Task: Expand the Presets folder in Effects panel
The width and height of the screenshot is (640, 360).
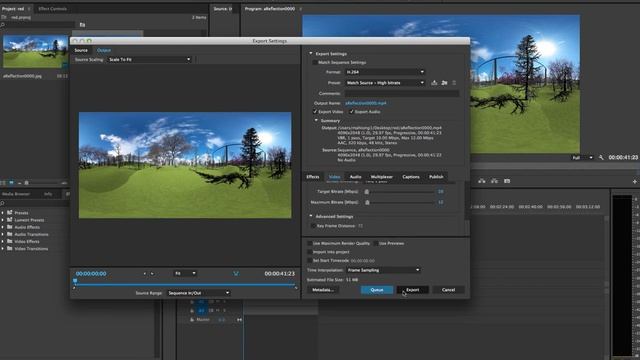Action: tap(2, 213)
